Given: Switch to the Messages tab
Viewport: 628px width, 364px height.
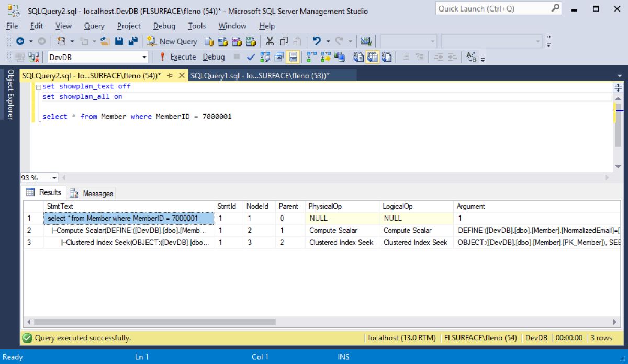Looking at the screenshot, I should pos(92,194).
